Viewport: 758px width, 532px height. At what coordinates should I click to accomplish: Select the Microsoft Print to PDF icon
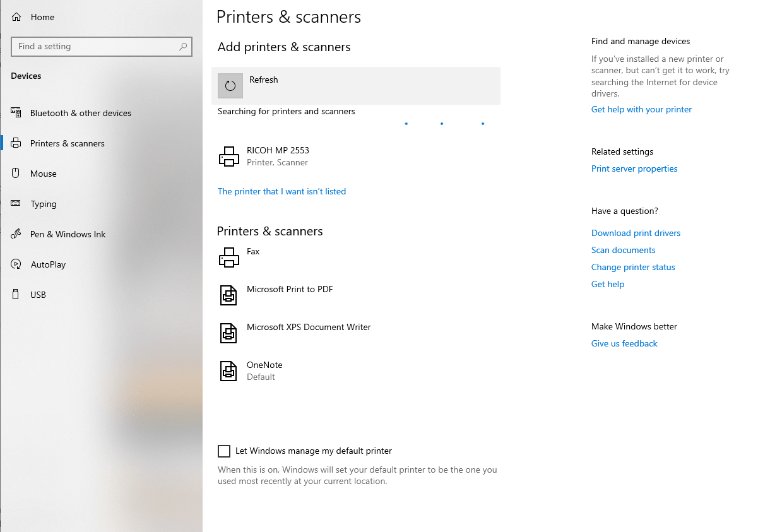[x=228, y=295]
